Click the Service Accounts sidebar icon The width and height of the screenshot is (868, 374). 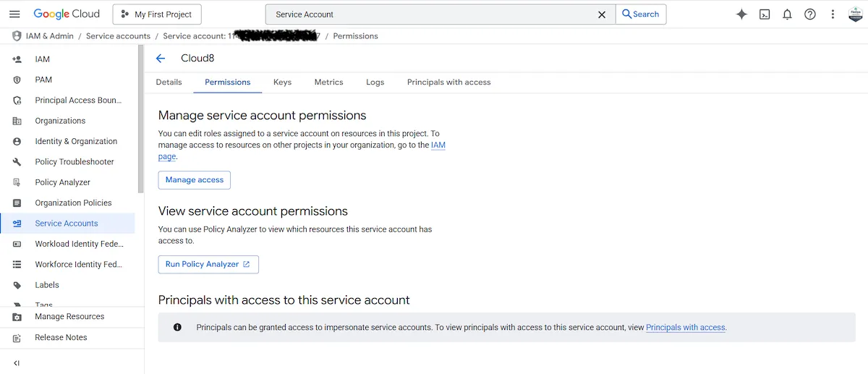(x=17, y=224)
